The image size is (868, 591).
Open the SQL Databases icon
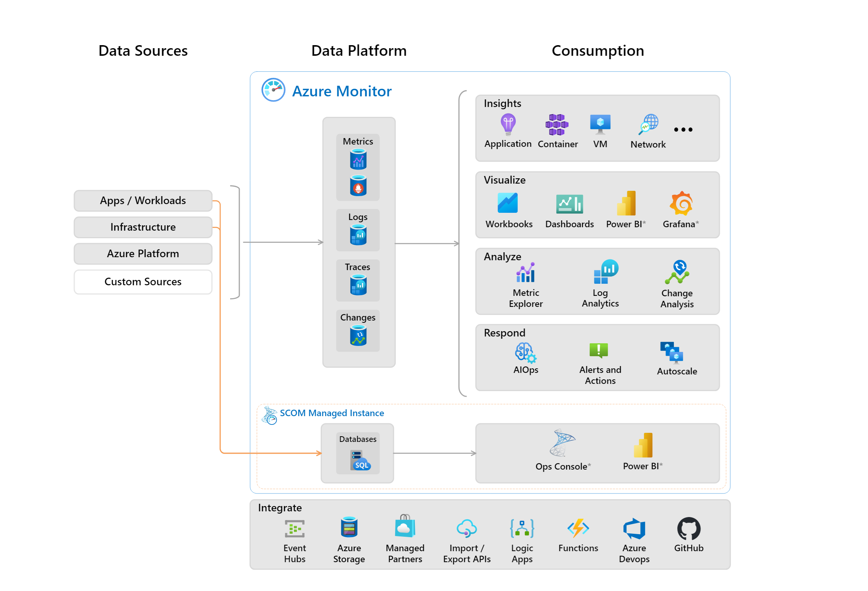click(x=360, y=461)
